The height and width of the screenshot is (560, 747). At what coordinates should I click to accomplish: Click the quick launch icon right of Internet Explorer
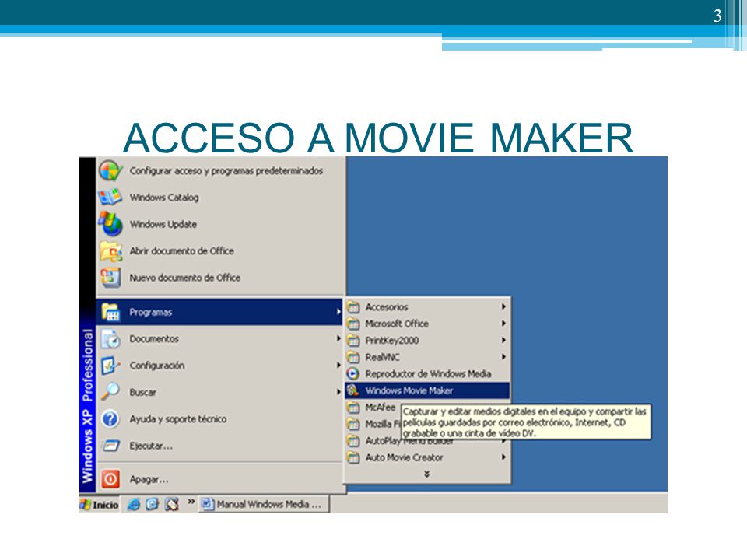point(152,504)
